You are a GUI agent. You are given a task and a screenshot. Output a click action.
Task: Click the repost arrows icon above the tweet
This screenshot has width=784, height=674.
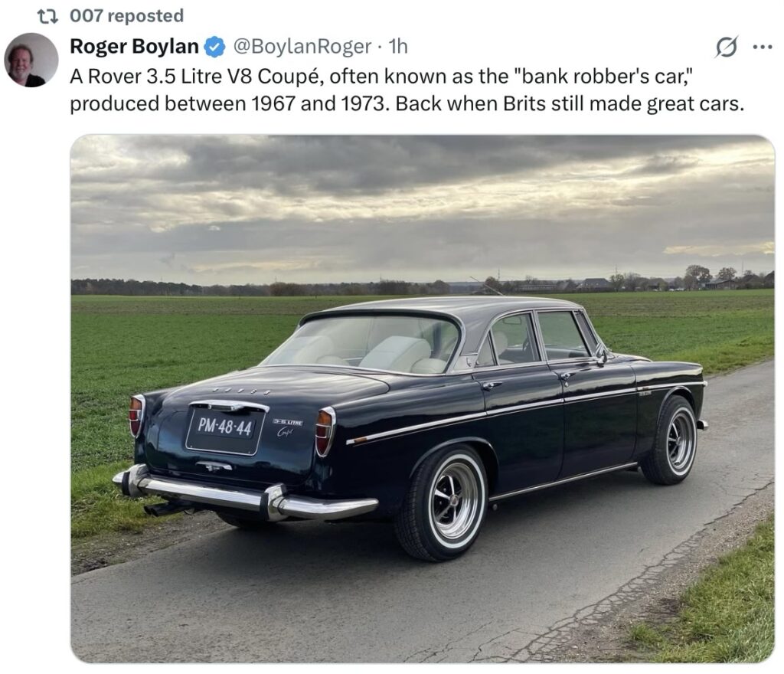pos(48,15)
